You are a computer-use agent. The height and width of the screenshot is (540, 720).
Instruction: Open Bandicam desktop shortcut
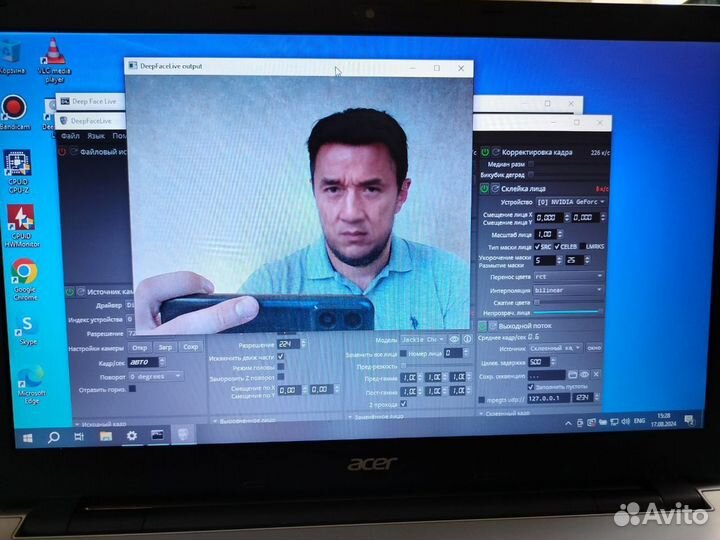coord(14,112)
